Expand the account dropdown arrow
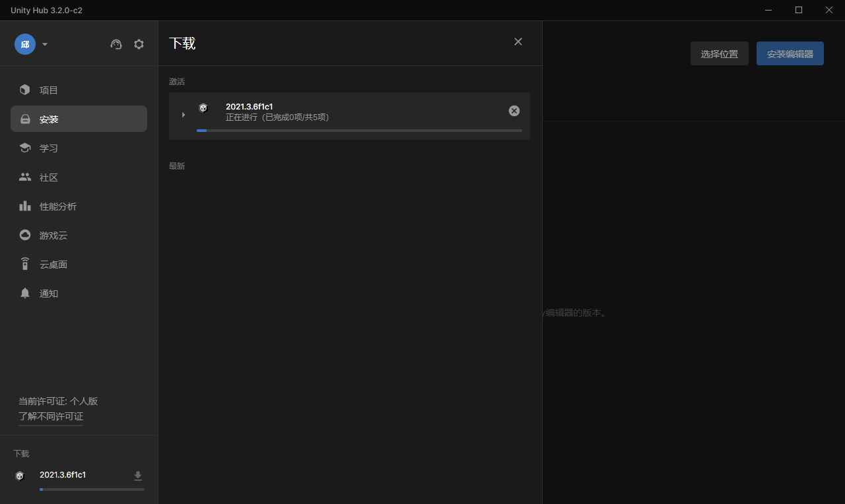845x504 pixels. (45, 45)
